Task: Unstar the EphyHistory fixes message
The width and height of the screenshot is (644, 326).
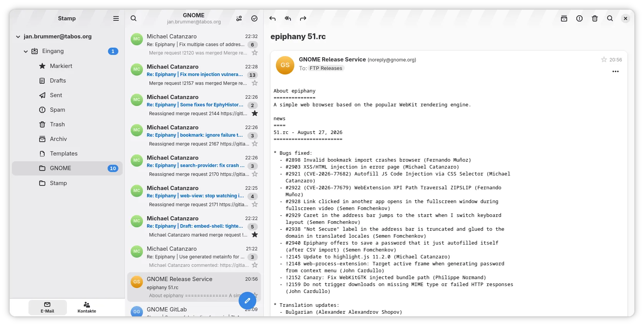Action: tap(255, 113)
